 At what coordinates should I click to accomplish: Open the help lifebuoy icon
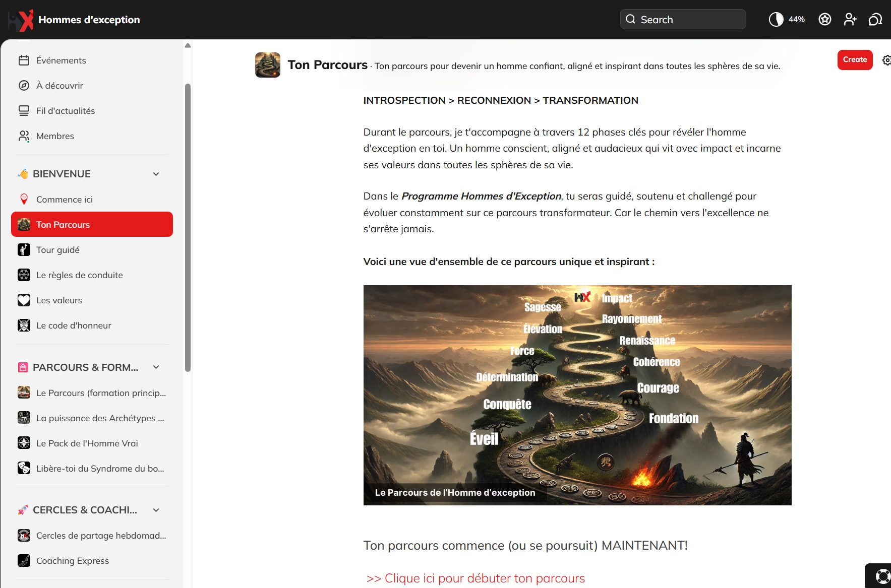882,576
